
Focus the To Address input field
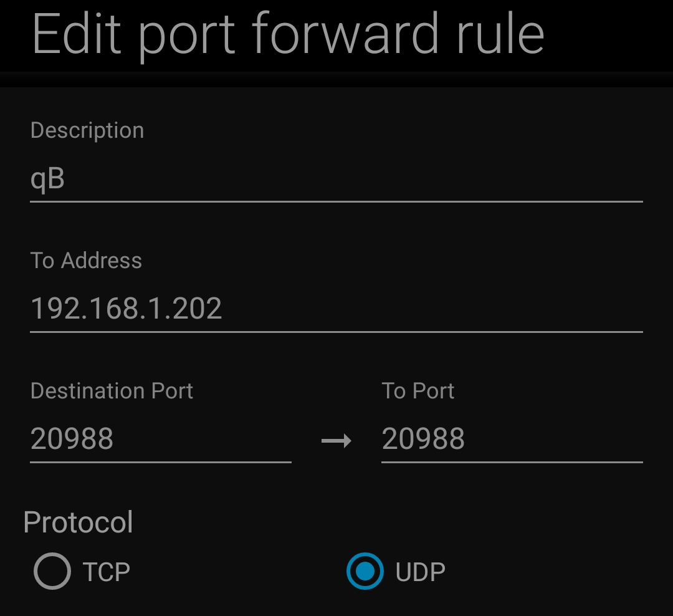[x=336, y=309]
